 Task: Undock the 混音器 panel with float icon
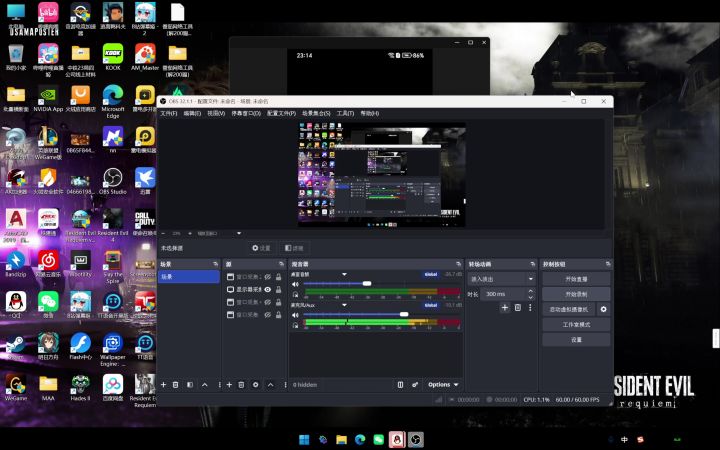(458, 264)
